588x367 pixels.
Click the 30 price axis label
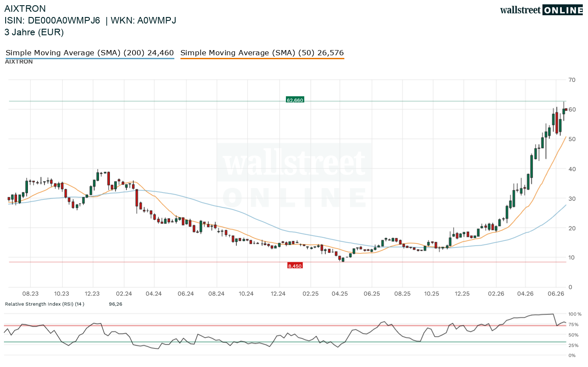572,199
